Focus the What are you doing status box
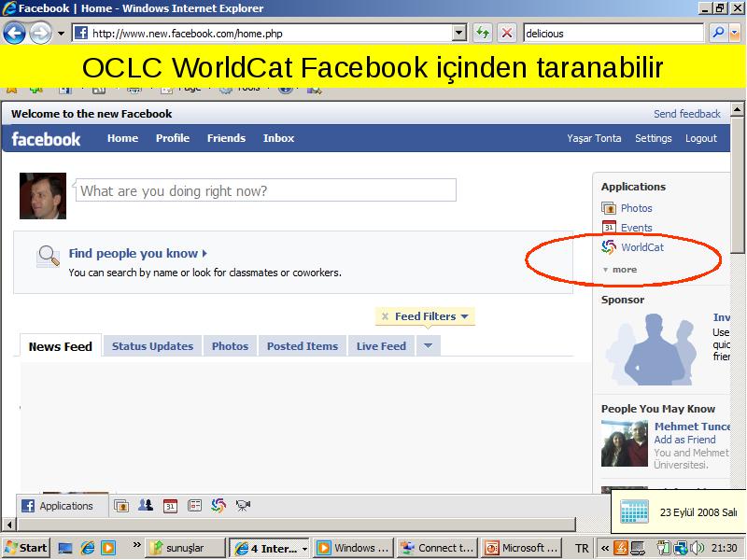 [x=266, y=190]
